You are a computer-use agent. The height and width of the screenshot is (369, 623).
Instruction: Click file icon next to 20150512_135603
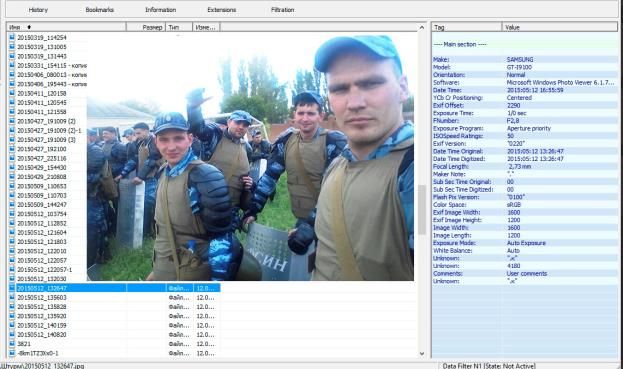(x=12, y=297)
